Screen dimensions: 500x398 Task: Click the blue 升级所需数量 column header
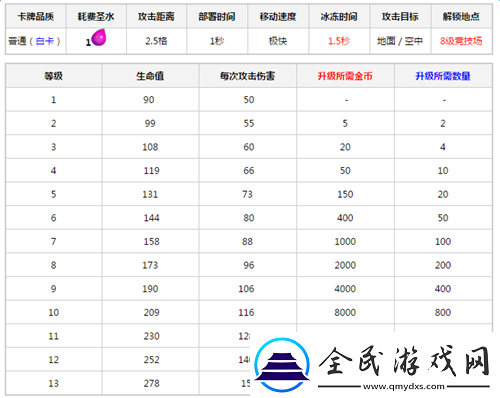pyautogui.click(x=443, y=76)
